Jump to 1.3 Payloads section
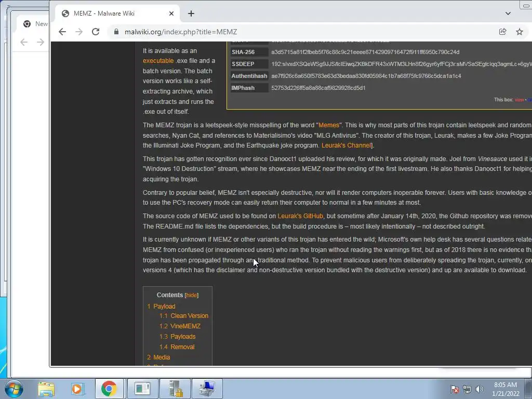The height and width of the screenshot is (399, 532). pos(178,337)
